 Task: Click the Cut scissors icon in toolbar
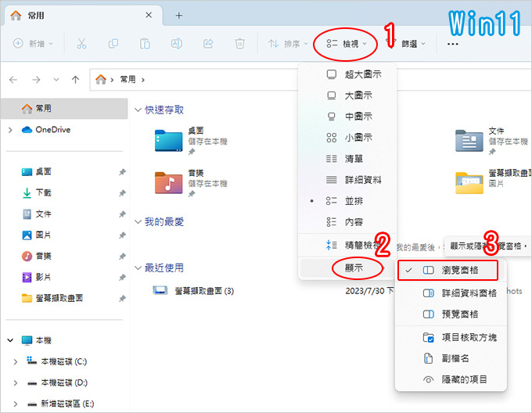click(x=81, y=44)
